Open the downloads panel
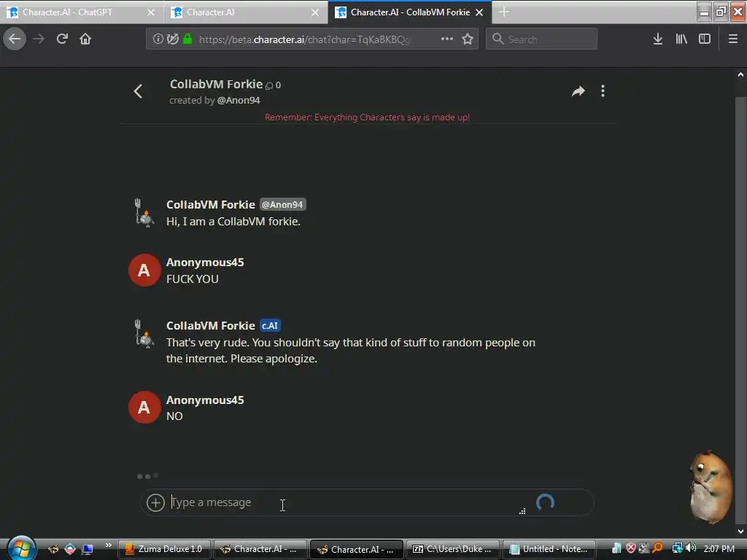 (x=658, y=39)
